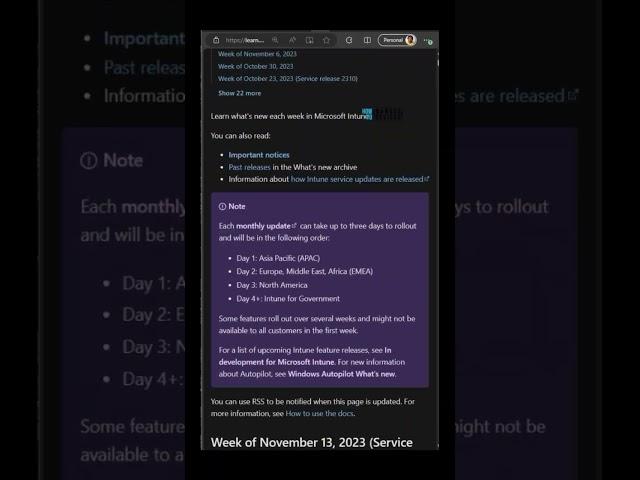Add page to favorites with star icon

(326, 40)
